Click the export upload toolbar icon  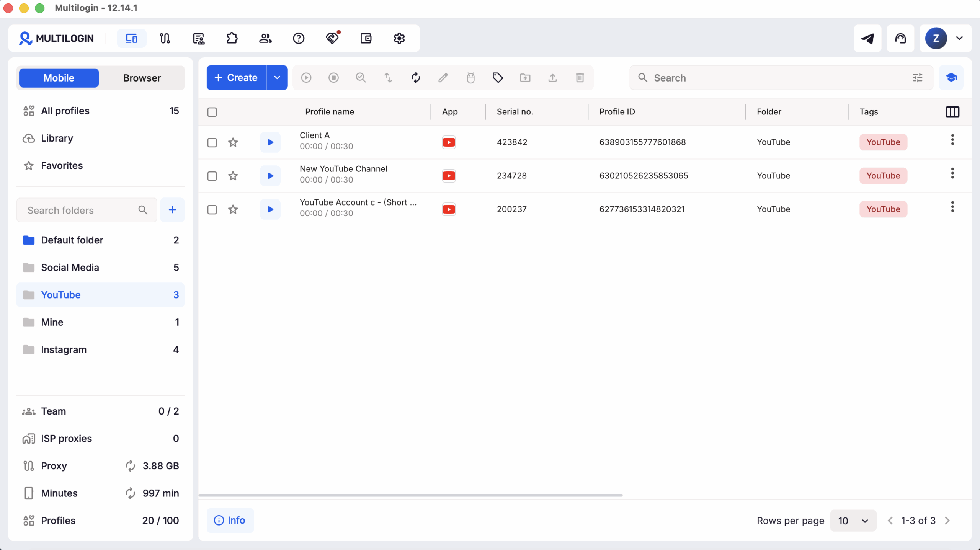click(x=552, y=78)
